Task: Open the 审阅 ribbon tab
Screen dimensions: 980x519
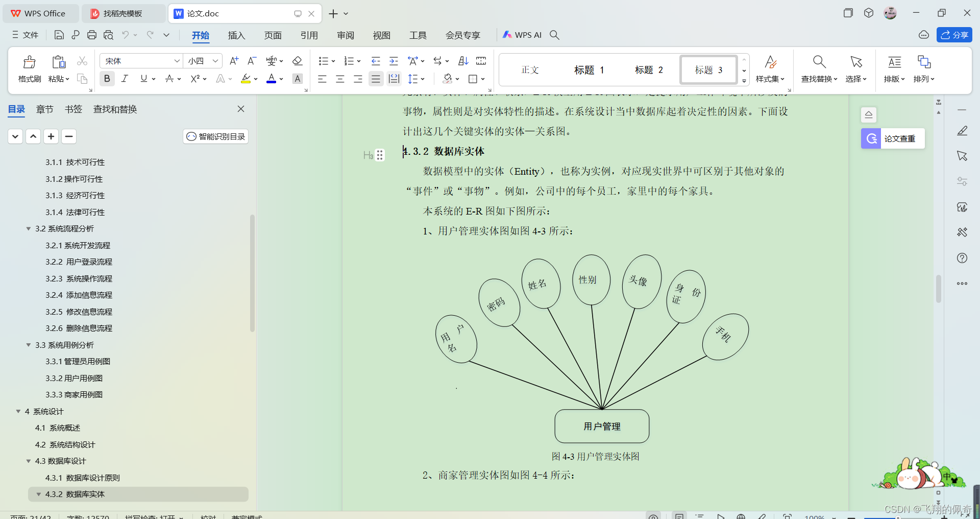Action: point(346,35)
